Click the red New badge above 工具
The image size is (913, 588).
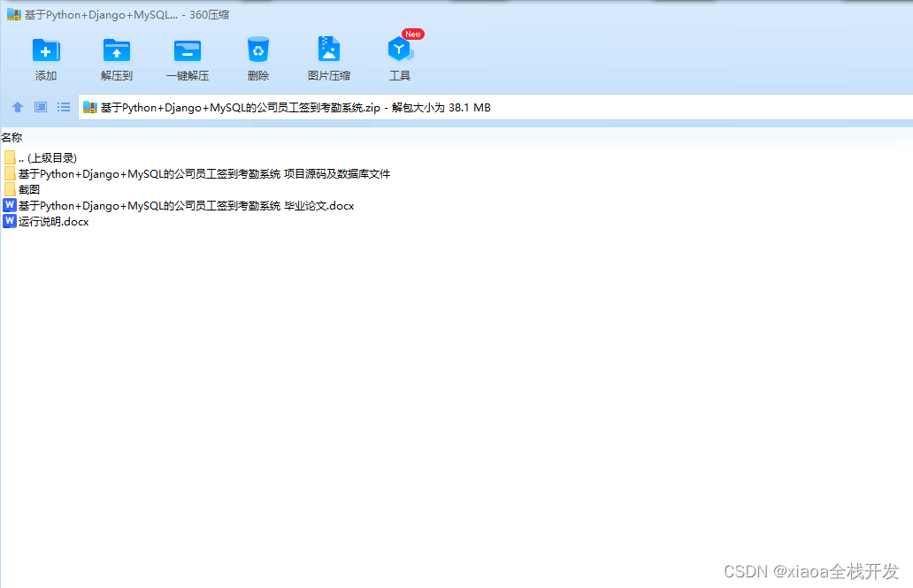412,34
